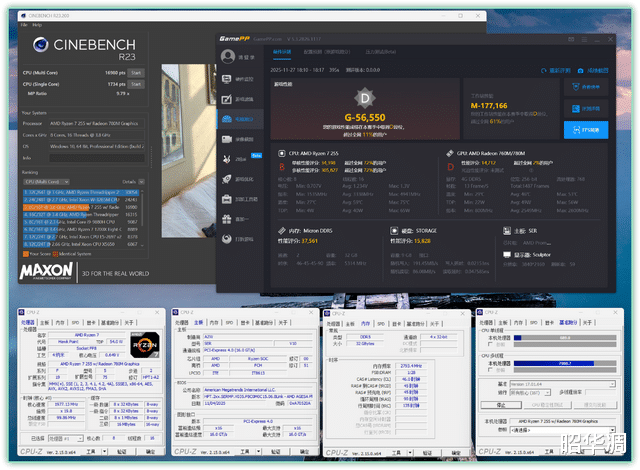
Task: Open the rocket game optimization icon in GamePP
Action: tap(227, 179)
